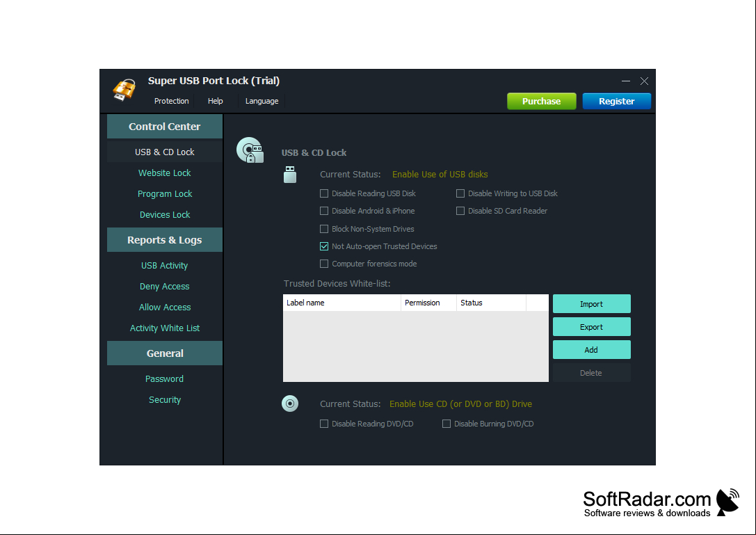Open the Language menu
This screenshot has width=756, height=535.
262,101
